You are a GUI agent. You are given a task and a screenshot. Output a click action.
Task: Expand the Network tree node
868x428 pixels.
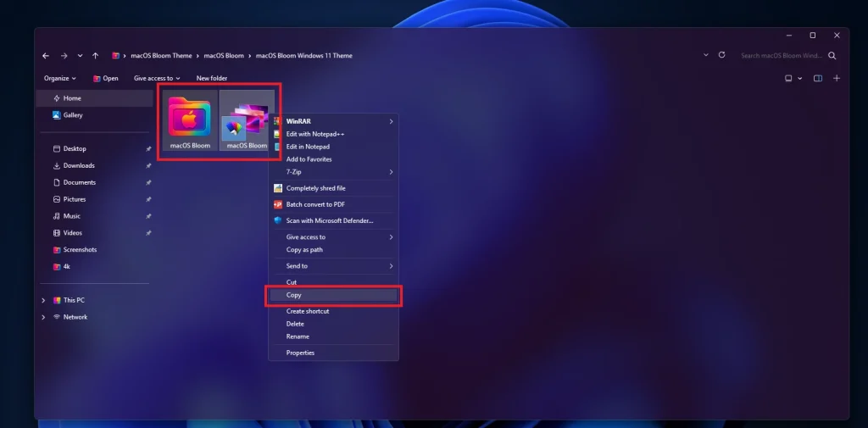pos(43,317)
